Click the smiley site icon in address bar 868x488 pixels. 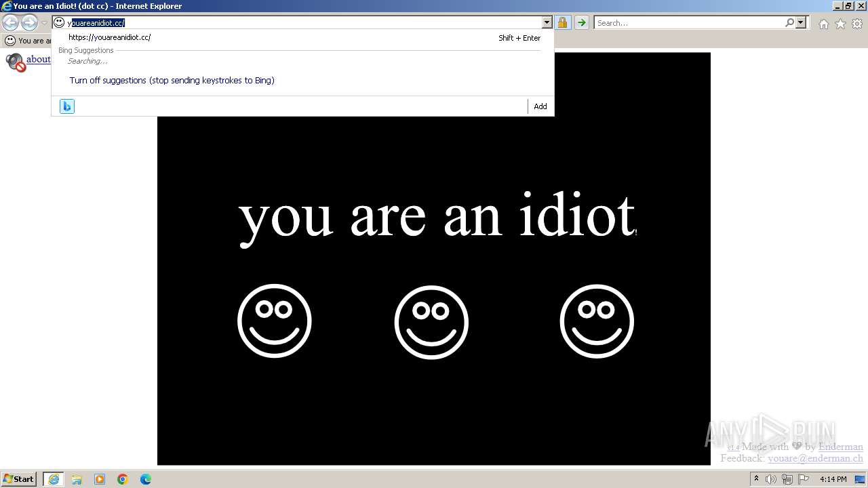point(59,22)
